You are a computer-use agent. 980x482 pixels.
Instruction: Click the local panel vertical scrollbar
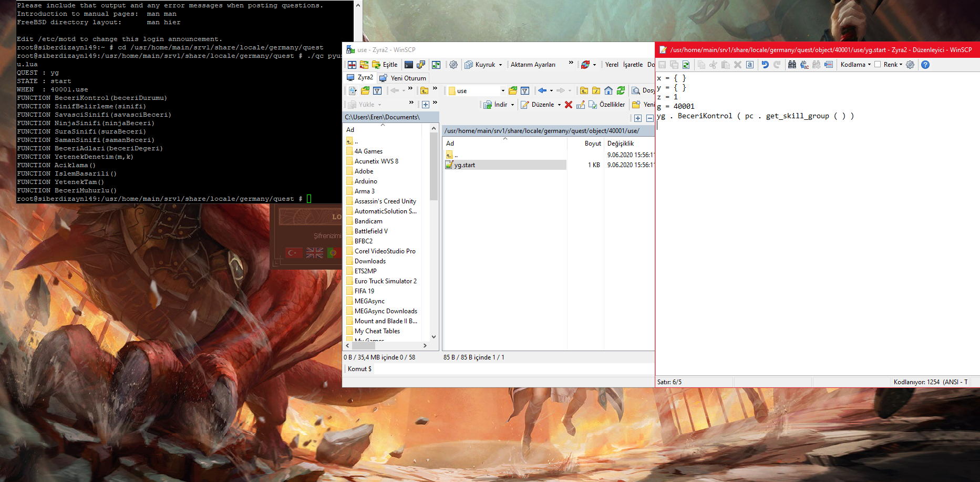click(x=434, y=166)
